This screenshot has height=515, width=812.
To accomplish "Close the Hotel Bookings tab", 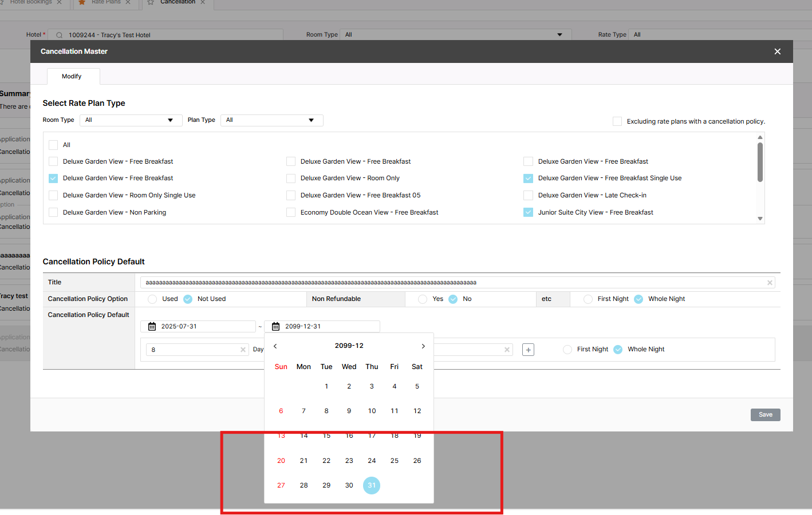I will [x=59, y=2].
